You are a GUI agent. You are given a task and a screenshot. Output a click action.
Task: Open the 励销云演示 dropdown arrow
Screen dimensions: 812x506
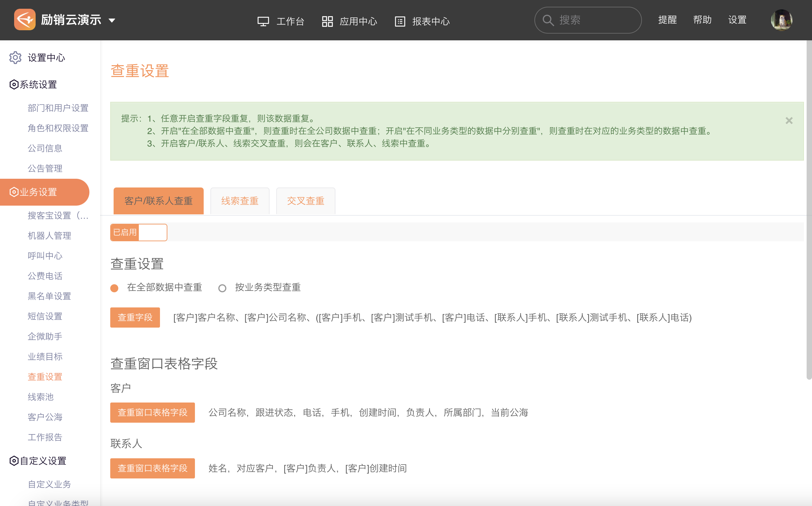tap(112, 20)
